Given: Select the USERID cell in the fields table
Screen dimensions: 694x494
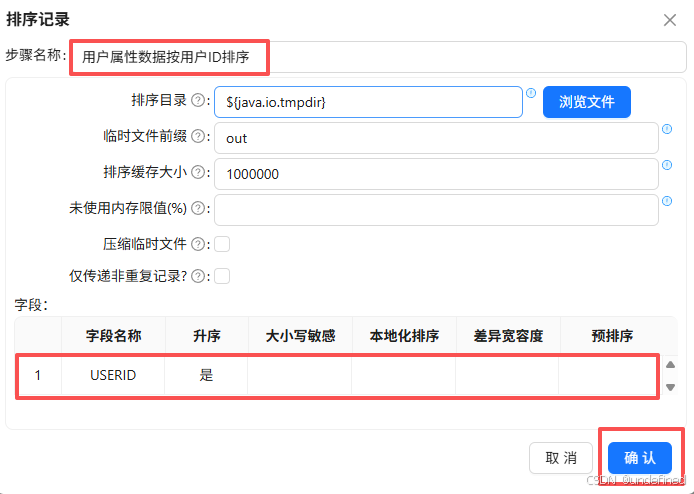Looking at the screenshot, I should (113, 375).
